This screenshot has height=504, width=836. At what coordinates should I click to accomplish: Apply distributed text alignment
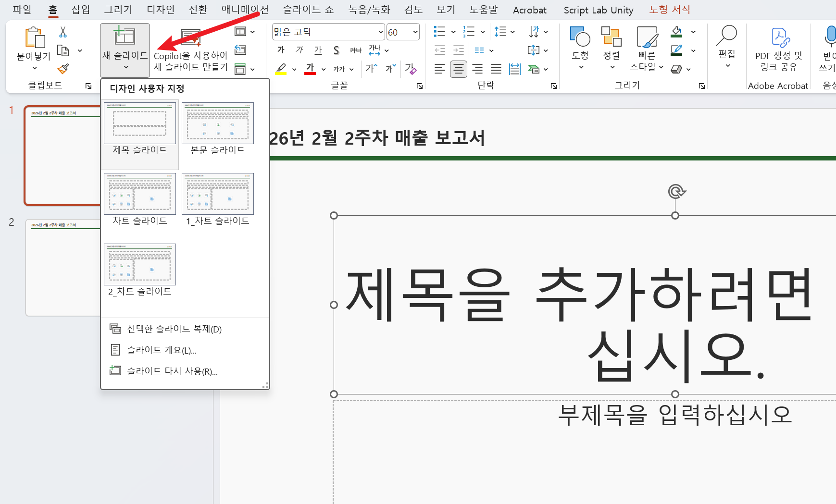(x=515, y=69)
